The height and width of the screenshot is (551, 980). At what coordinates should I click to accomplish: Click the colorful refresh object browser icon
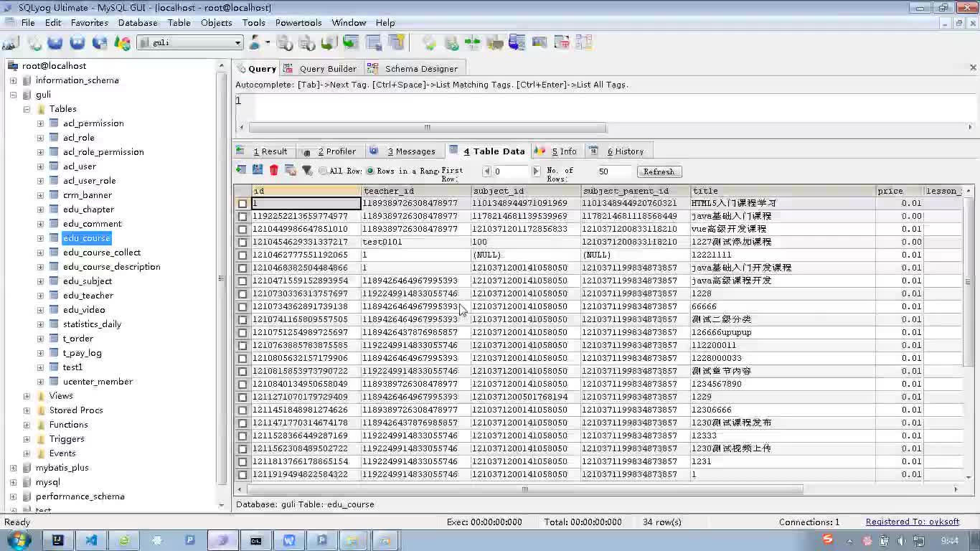122,43
